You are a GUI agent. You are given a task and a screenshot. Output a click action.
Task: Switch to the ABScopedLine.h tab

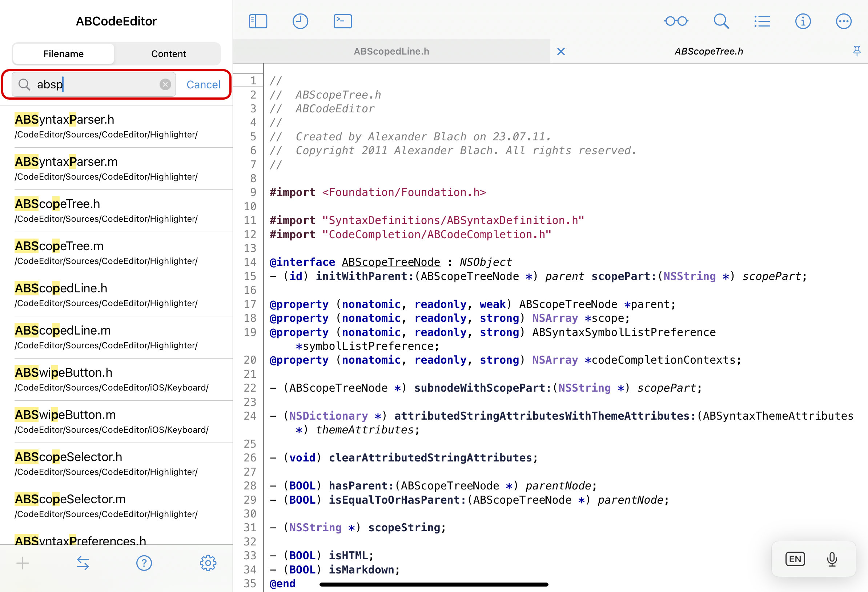[x=391, y=51]
